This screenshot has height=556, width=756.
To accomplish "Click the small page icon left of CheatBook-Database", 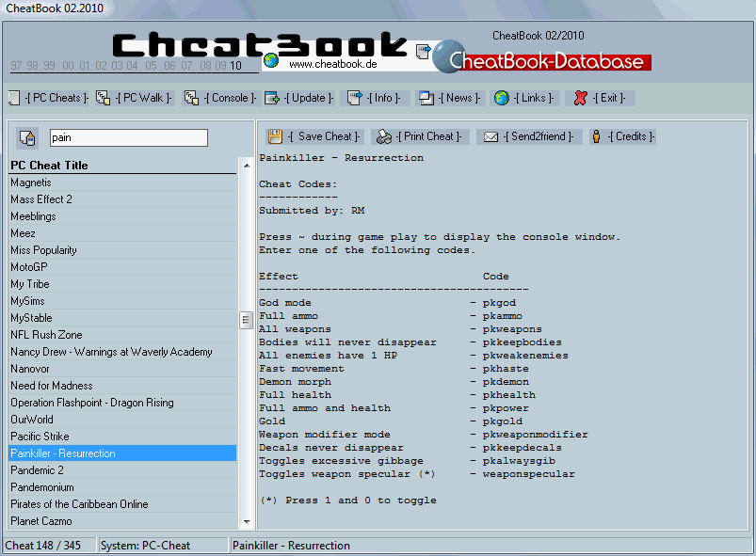I will point(424,51).
